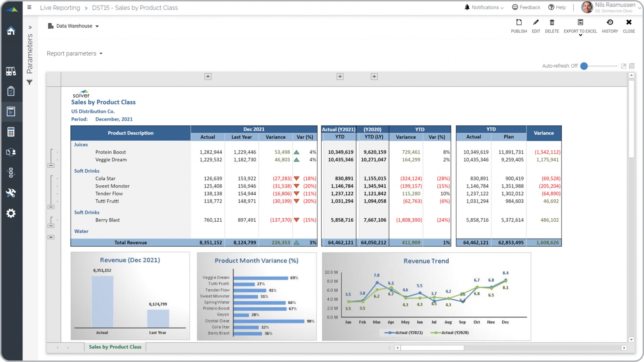
Task: Click the Live Reporting breadcrumb link
Action: coord(60,8)
